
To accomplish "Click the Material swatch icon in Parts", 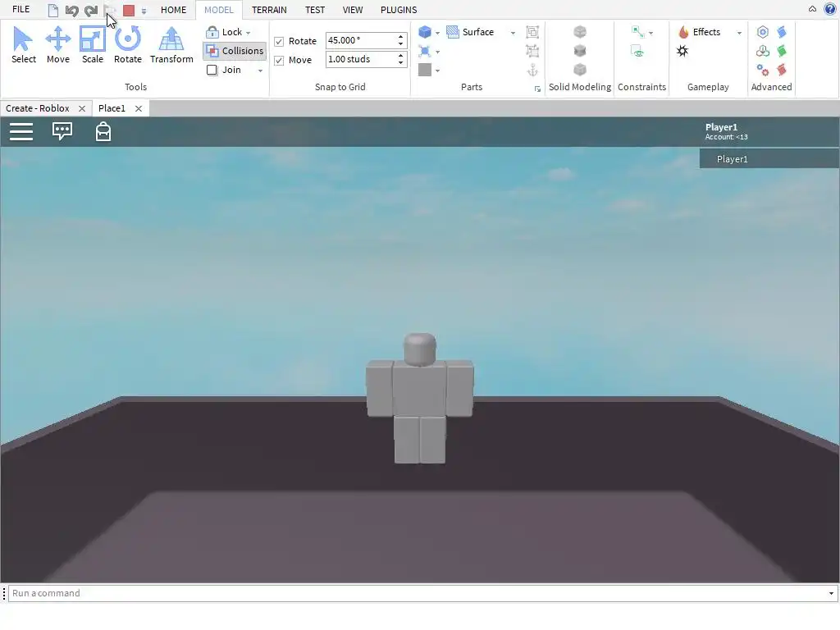I will coord(425,52).
